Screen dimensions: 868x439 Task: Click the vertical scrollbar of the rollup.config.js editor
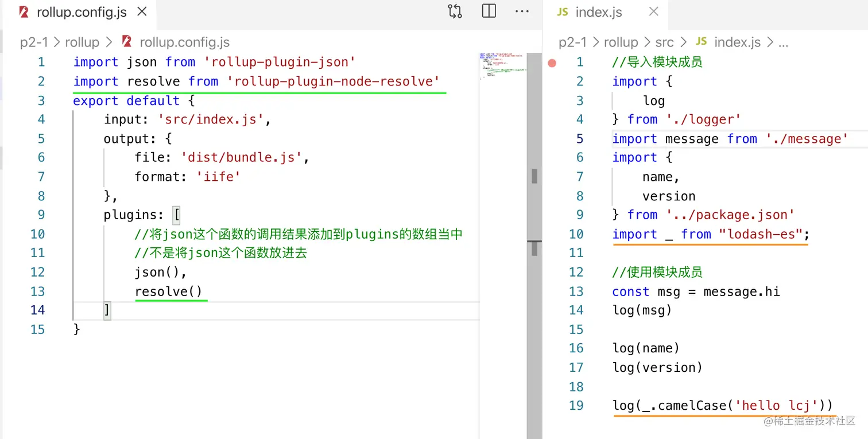pyautogui.click(x=534, y=246)
